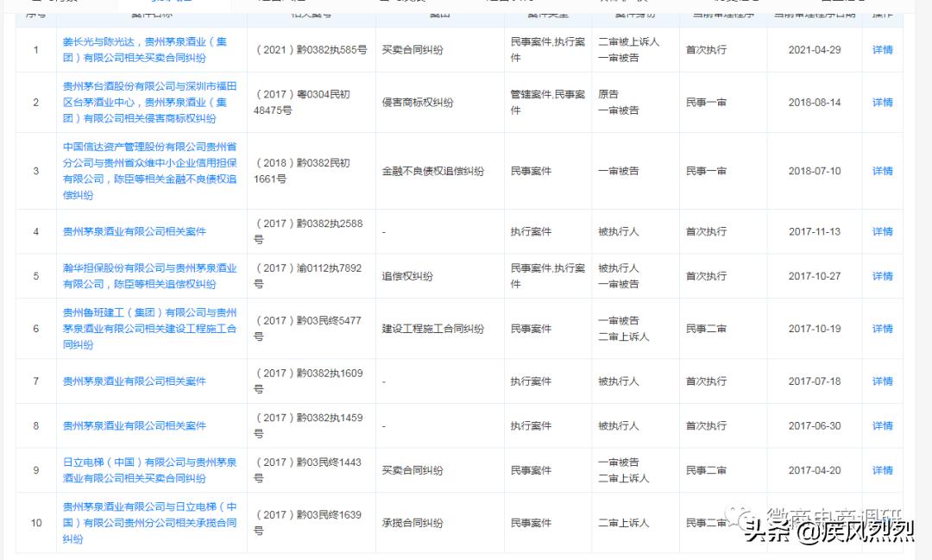View 详情 for the trademark dispute dated 2018-08-14
The height and width of the screenshot is (560, 932).
coord(881,102)
